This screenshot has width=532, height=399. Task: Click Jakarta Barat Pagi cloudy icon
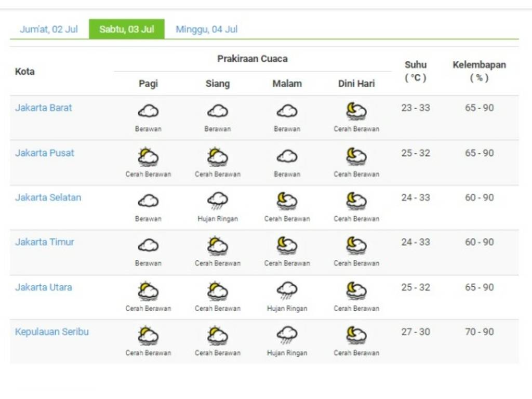tap(148, 111)
